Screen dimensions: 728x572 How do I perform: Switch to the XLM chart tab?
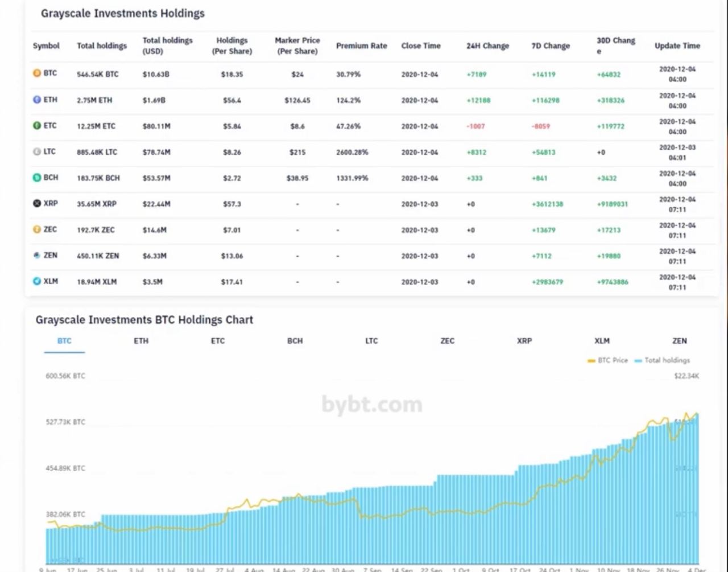(602, 341)
